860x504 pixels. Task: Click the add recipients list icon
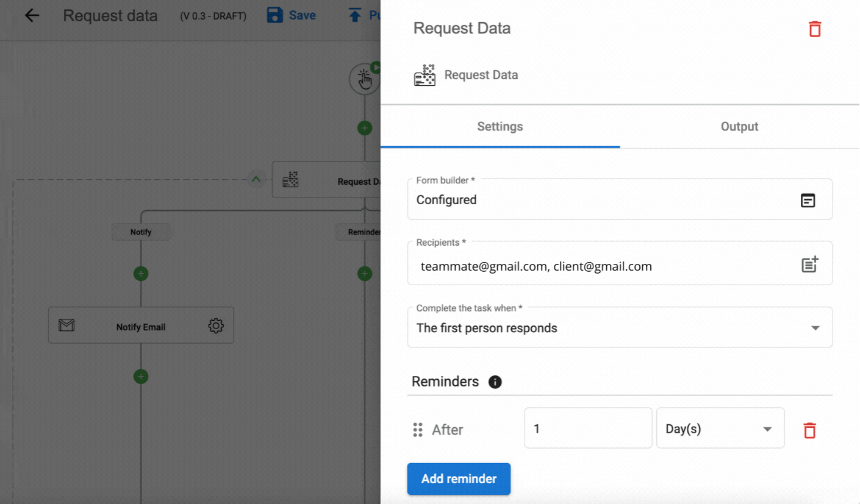(809, 264)
